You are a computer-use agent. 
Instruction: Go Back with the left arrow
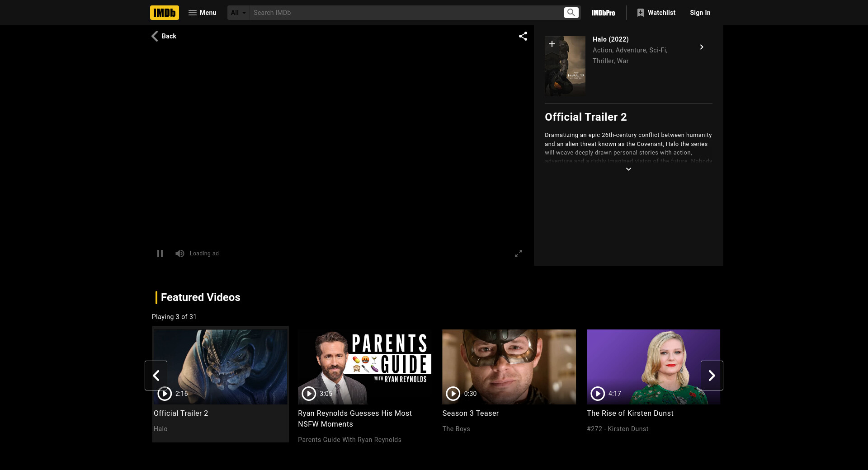pos(164,36)
